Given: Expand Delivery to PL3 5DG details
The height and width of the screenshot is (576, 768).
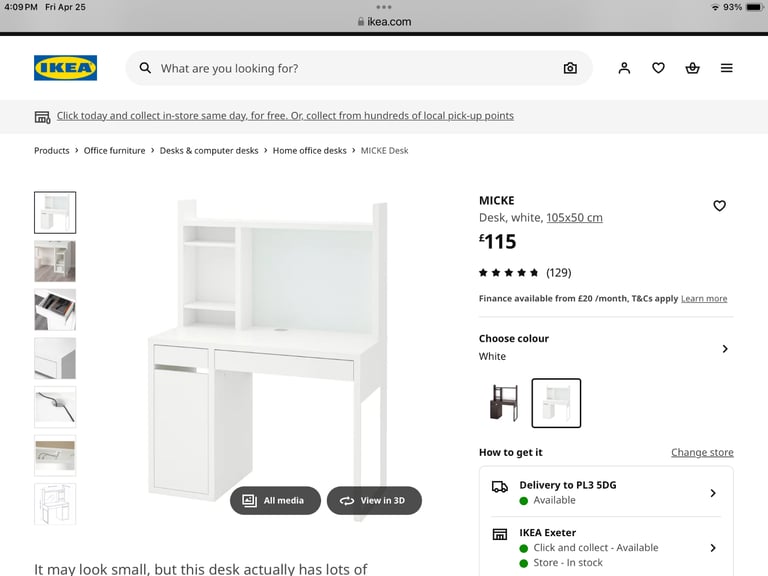Looking at the screenshot, I should coord(606,492).
